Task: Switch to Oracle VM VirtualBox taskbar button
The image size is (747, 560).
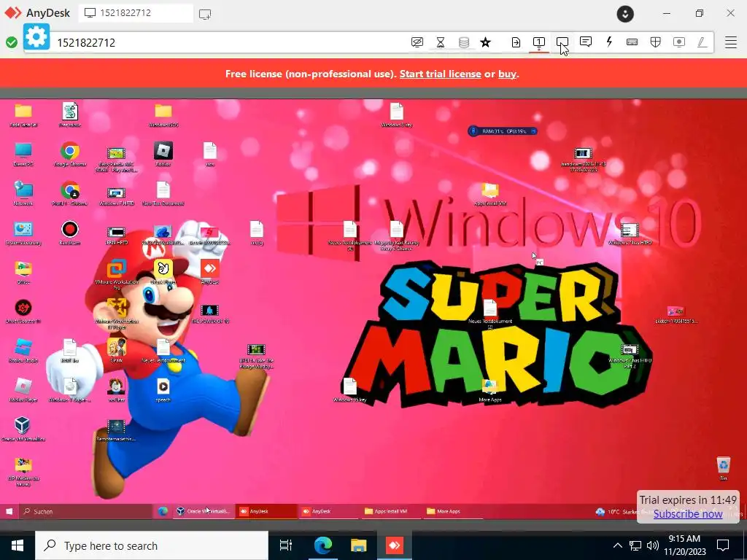Action: (x=204, y=511)
